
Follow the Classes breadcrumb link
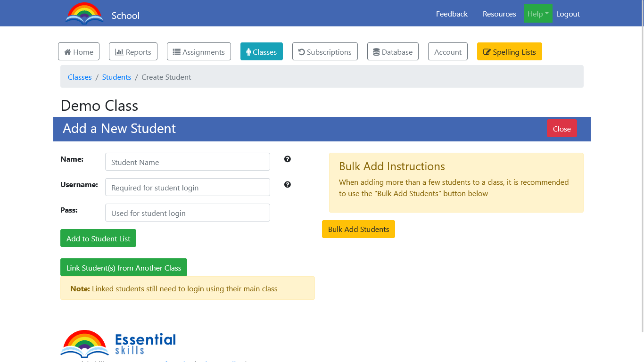(80, 77)
